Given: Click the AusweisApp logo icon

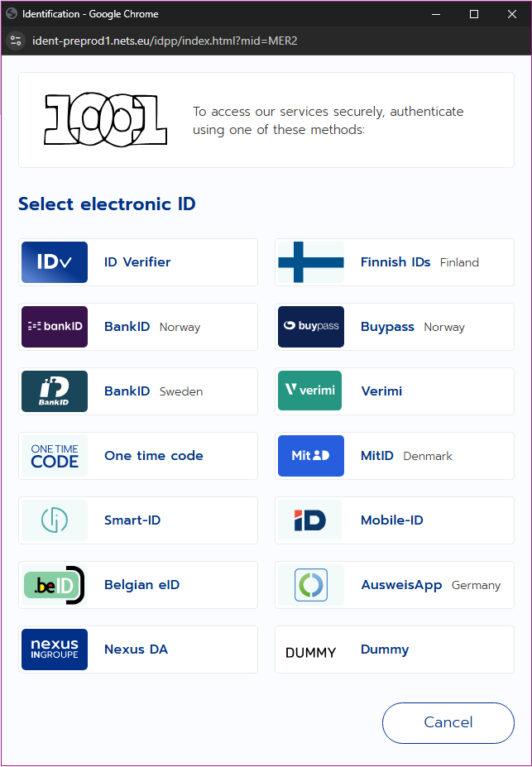Looking at the screenshot, I should click(x=311, y=585).
